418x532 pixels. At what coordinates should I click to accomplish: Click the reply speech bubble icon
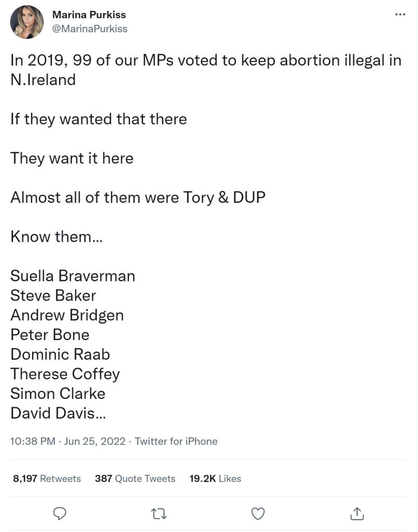coord(60,514)
